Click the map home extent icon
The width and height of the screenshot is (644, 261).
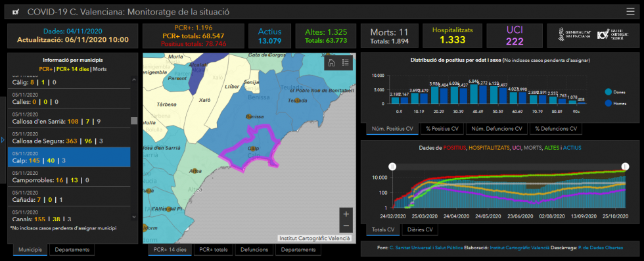(x=332, y=62)
